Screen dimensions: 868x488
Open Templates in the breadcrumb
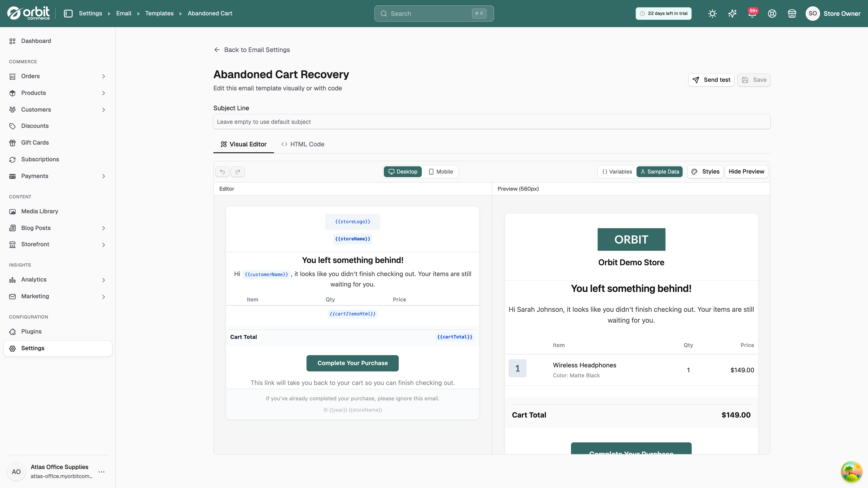(x=159, y=14)
